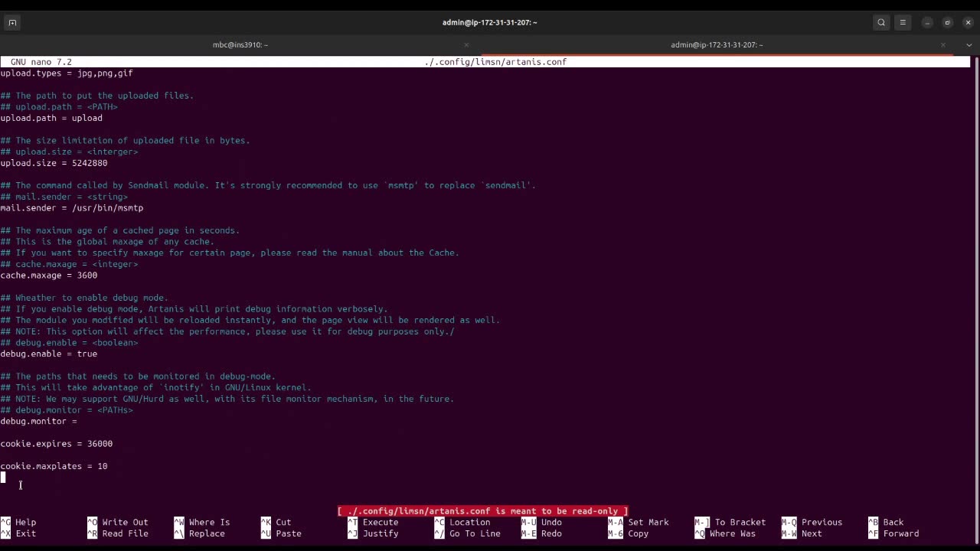Click the artanis.conf file path header
980x551 pixels.
495,62
